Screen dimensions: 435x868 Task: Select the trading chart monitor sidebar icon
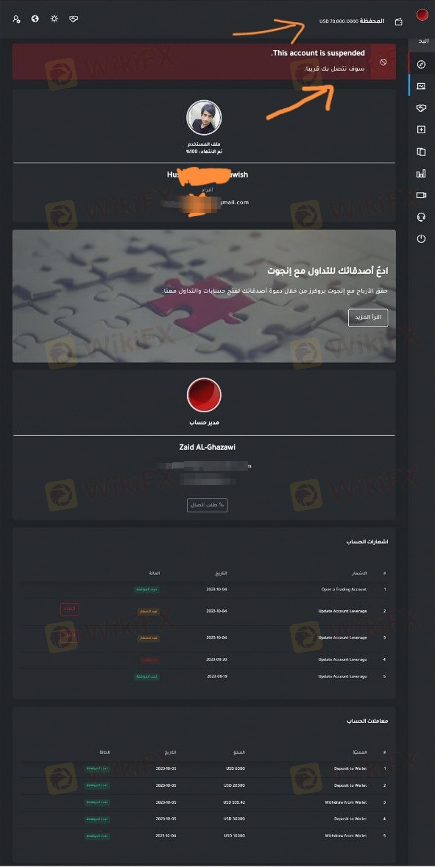point(421,86)
